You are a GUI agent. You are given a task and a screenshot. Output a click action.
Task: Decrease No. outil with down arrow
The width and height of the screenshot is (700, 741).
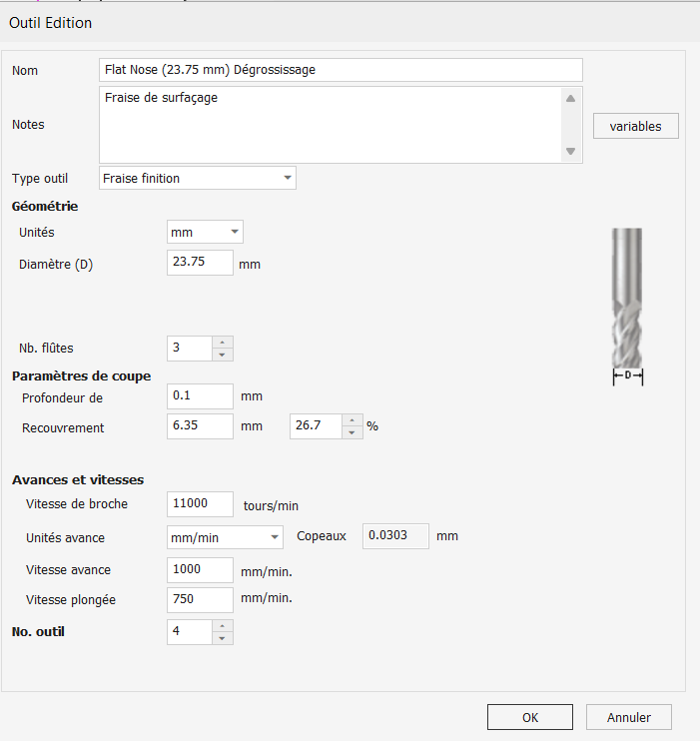(x=222, y=638)
